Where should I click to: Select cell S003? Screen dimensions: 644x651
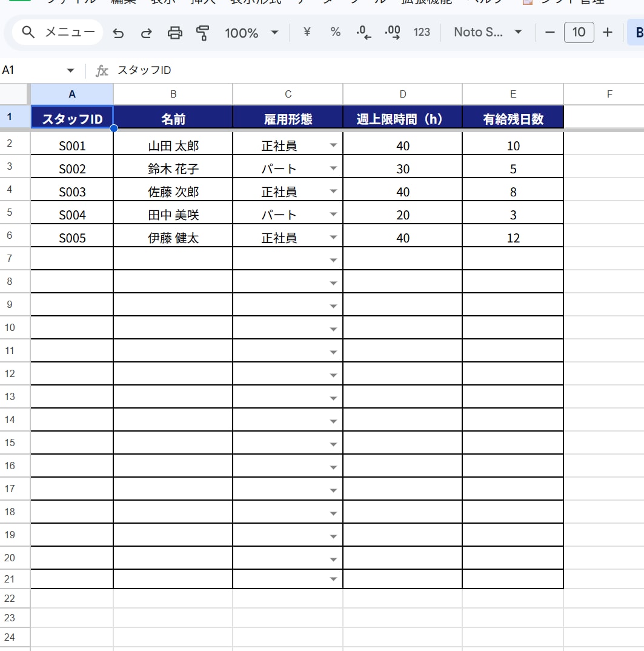71,190
